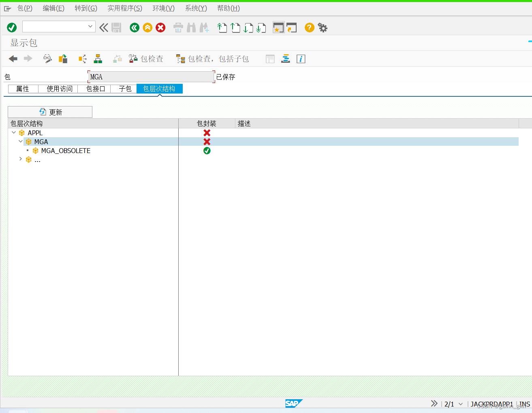532x413 pixels.
Task: Click the Save diskette icon
Action: coord(116,28)
